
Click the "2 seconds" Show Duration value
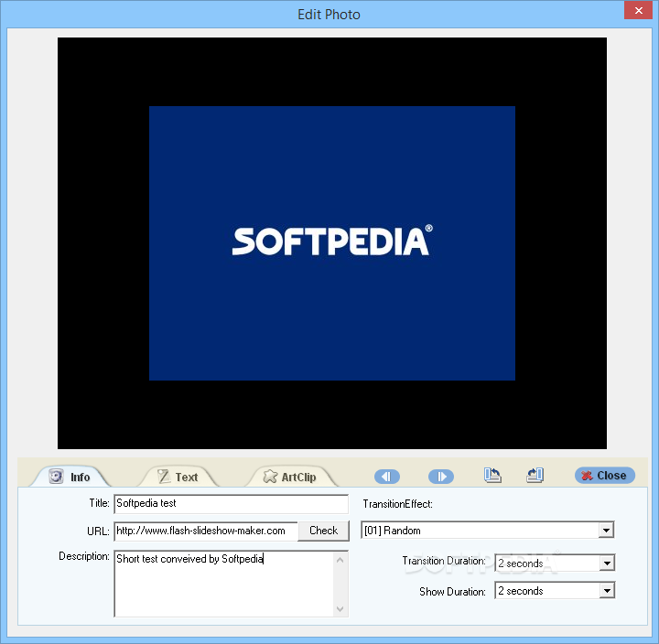(520, 591)
